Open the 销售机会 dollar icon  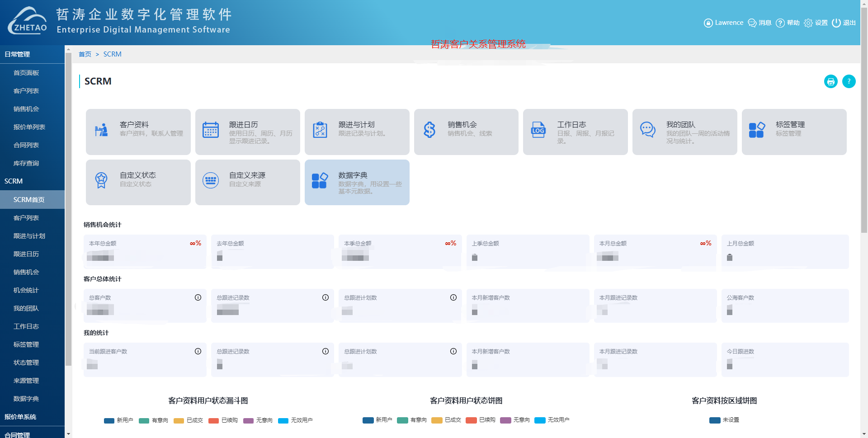pyautogui.click(x=429, y=130)
